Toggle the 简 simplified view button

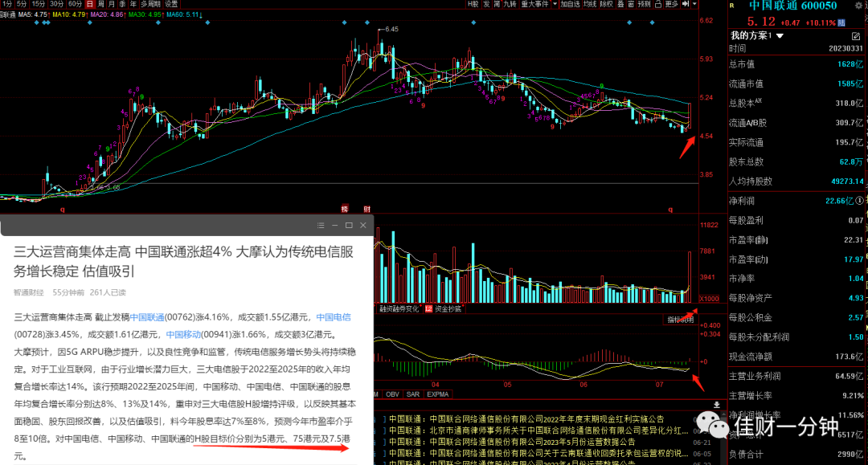click(x=497, y=4)
